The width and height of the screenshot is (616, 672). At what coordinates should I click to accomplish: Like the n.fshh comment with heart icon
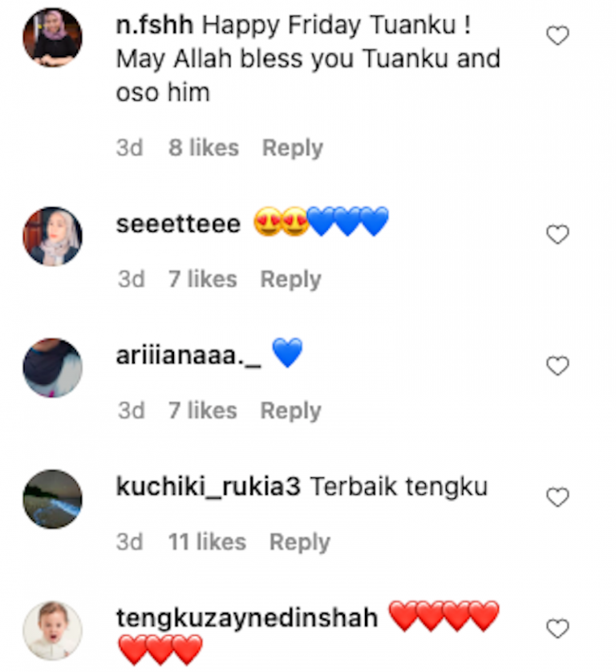click(x=557, y=35)
